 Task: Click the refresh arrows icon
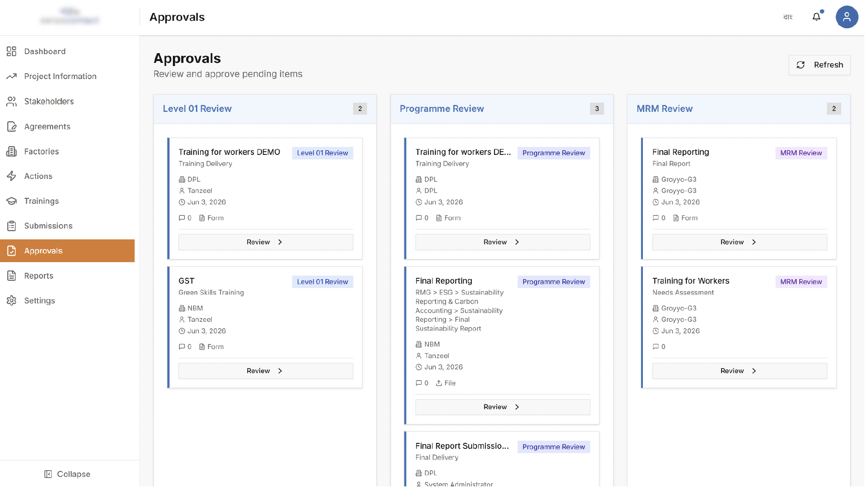tap(801, 65)
